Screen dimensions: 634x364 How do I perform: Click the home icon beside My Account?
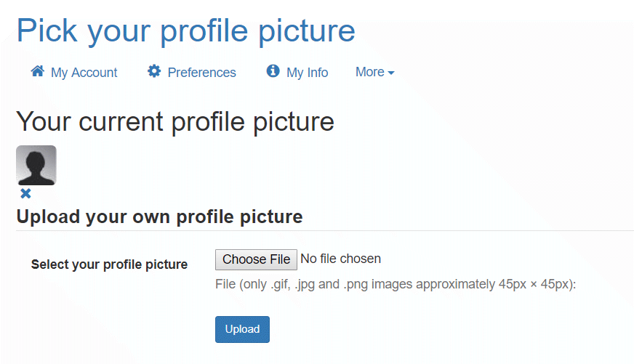38,71
